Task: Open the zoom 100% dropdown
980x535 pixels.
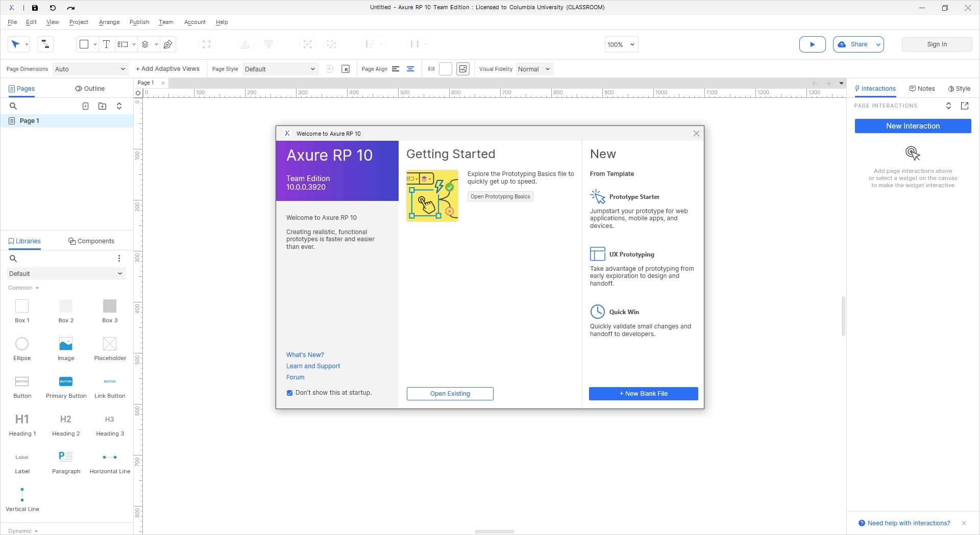Action: coord(621,44)
